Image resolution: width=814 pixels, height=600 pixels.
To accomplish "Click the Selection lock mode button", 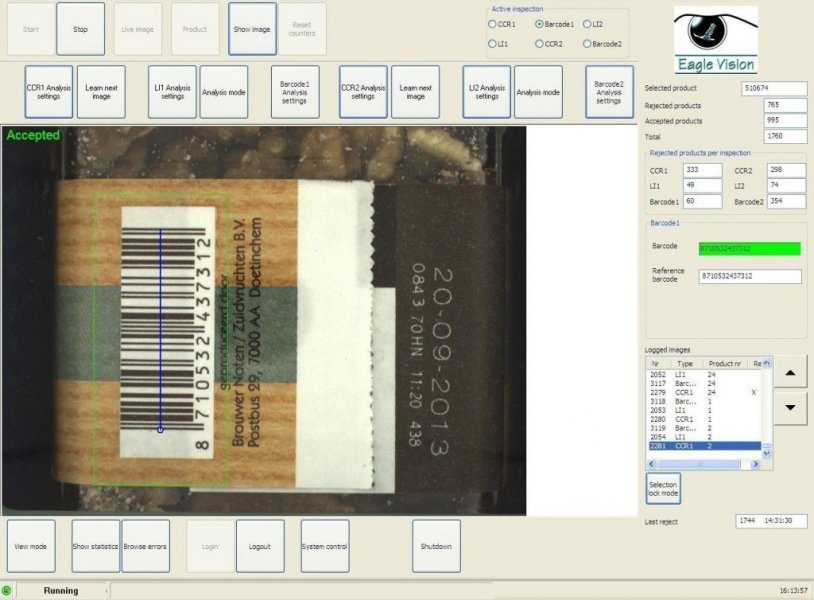I will [663, 488].
